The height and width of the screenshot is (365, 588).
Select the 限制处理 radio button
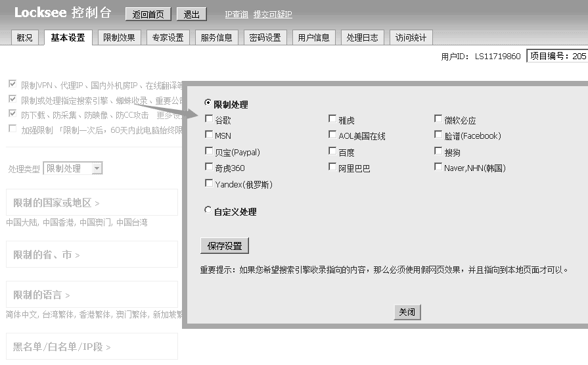click(x=208, y=102)
